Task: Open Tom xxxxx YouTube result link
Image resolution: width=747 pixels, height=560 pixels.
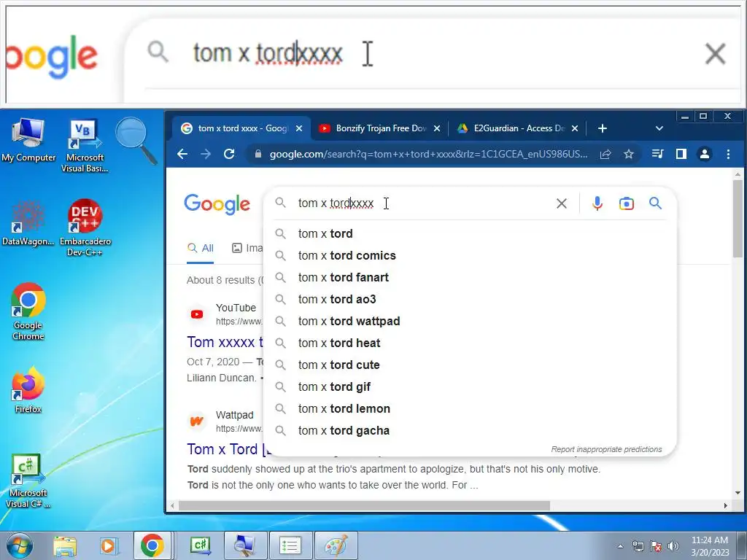Action: click(225, 342)
